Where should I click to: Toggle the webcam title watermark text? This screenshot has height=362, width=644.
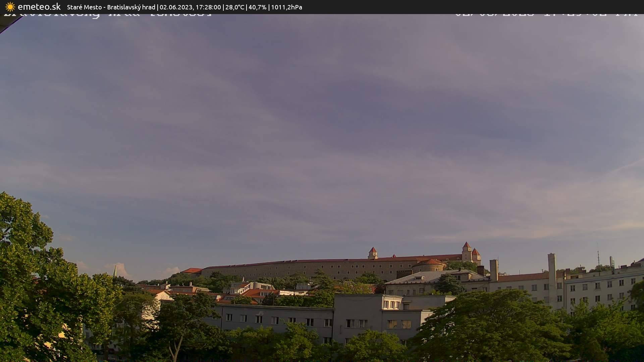[x=107, y=14]
